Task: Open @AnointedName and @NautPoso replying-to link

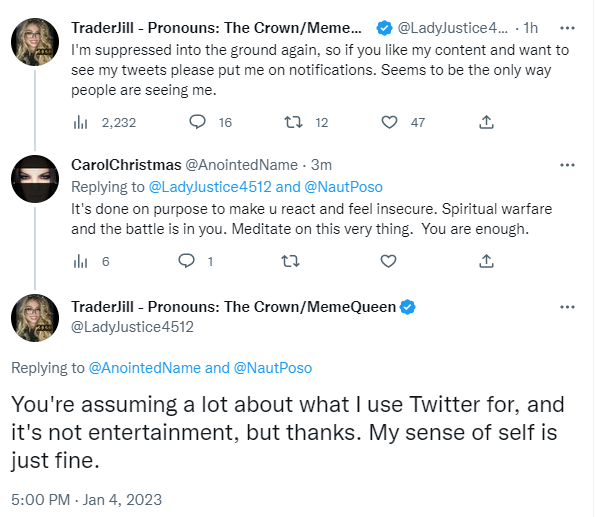Action: pos(200,368)
